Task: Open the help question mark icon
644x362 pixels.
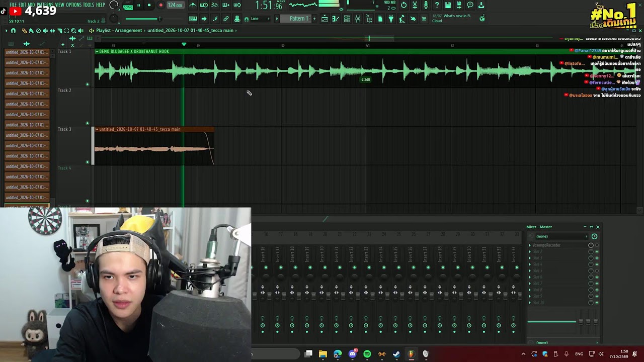Action: (437, 5)
